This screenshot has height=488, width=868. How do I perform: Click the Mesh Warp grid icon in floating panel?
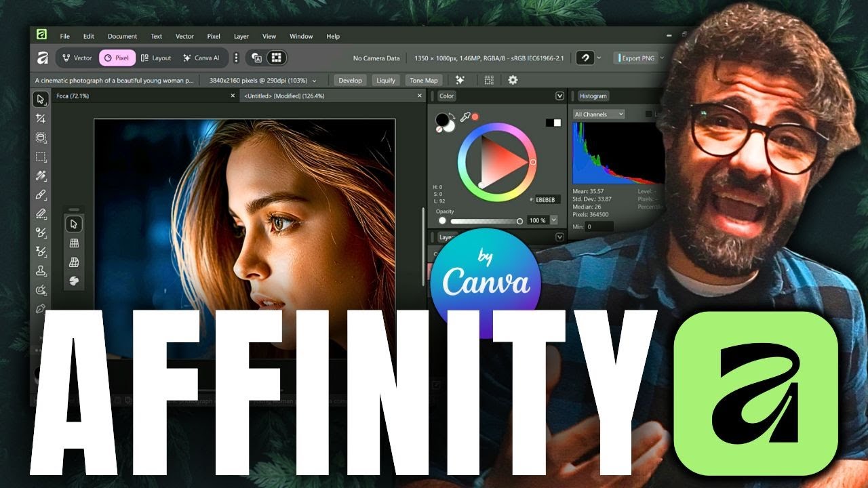click(75, 243)
